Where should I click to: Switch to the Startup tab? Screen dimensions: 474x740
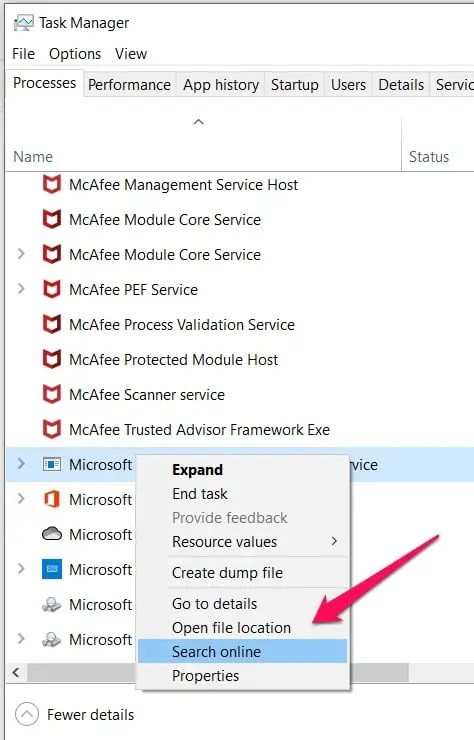(295, 85)
